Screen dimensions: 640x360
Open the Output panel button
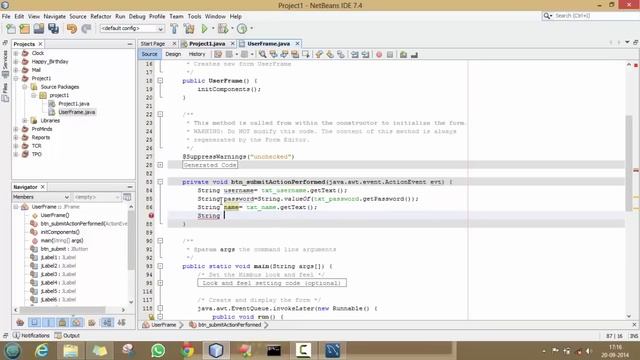(x=67, y=336)
